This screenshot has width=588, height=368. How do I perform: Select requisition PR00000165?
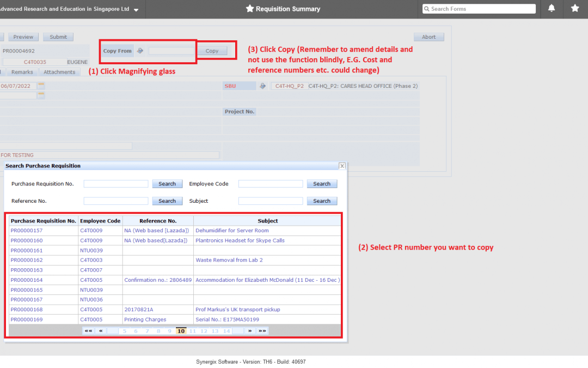[27, 290]
